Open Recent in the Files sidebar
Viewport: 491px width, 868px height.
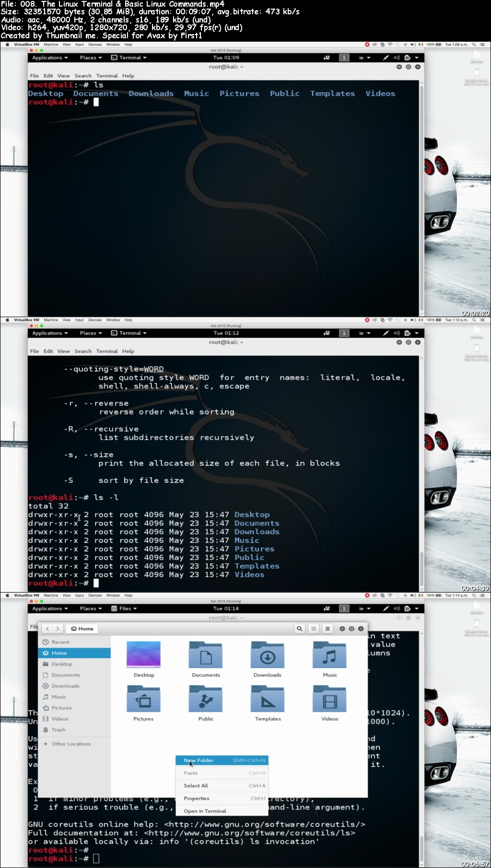[74, 642]
